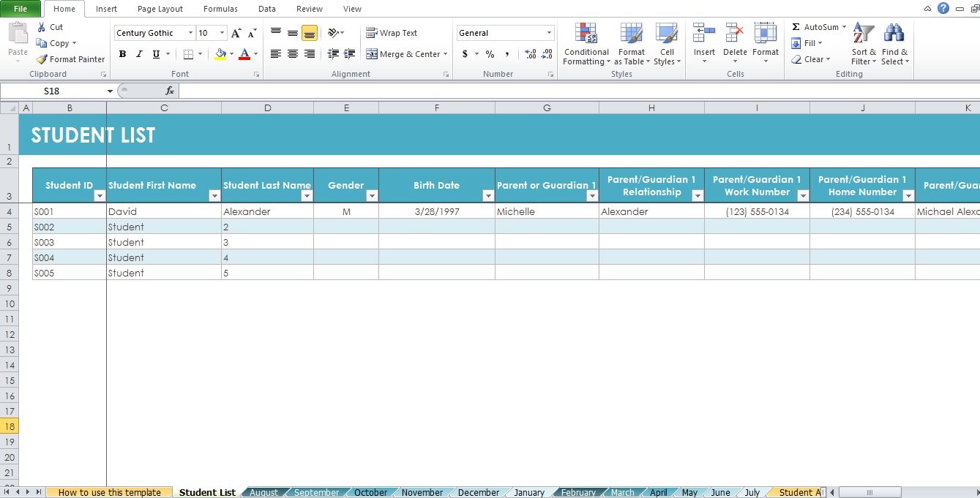Toggle Wrap Text on selected cell
This screenshot has height=498, width=980.
(x=392, y=33)
